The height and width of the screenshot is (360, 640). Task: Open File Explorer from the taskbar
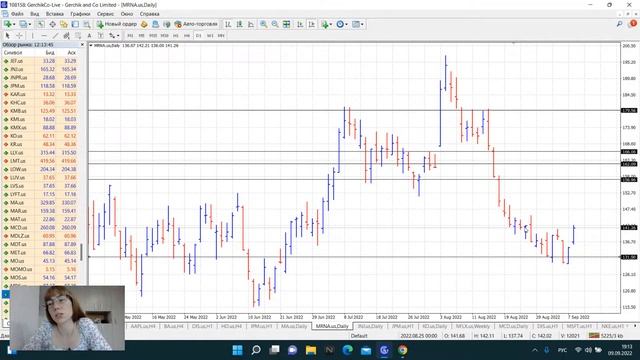pyautogui.click(x=311, y=350)
